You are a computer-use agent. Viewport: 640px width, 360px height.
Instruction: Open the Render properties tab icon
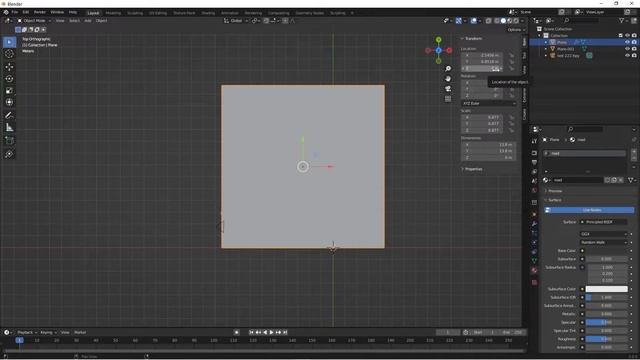click(x=534, y=153)
